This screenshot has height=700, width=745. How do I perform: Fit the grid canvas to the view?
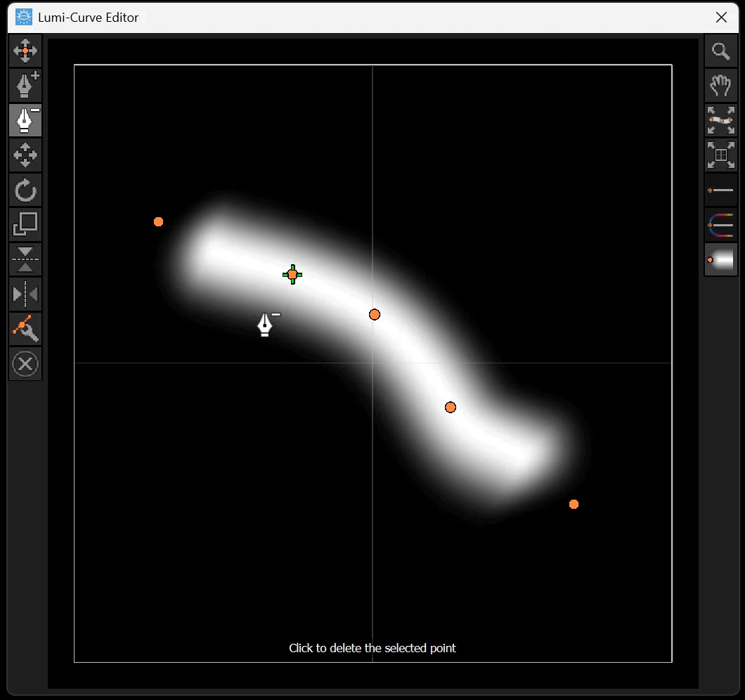721,155
